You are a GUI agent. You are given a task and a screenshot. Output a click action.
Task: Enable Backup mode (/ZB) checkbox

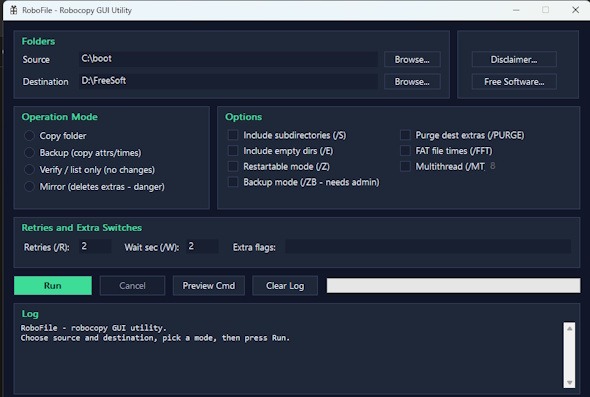click(233, 182)
